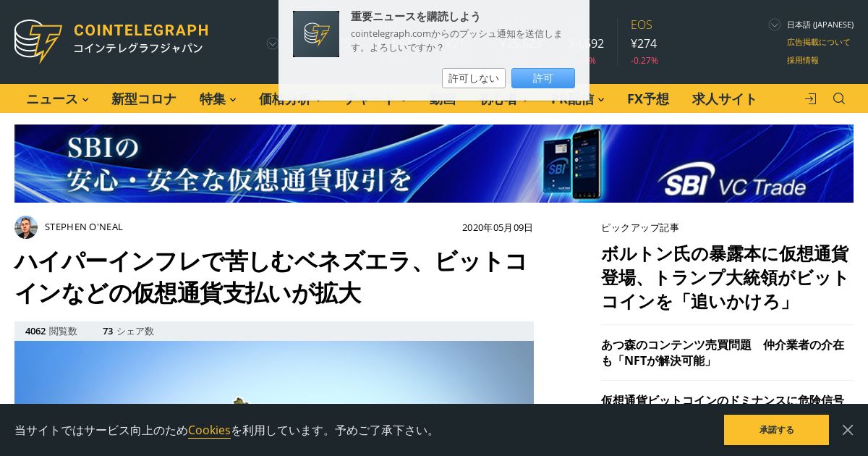The height and width of the screenshot is (456, 868).
Task: Click the 4062 閲覧数 view count
Action: click(51, 331)
